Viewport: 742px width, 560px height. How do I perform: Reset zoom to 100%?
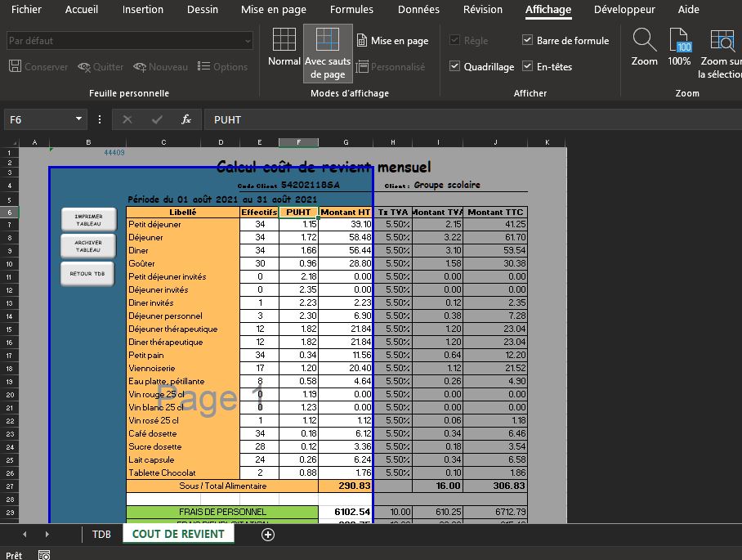pos(679,47)
